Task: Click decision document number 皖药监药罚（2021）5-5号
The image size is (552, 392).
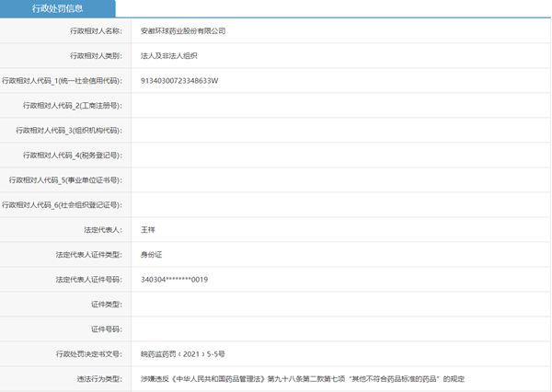Action: 182,353
